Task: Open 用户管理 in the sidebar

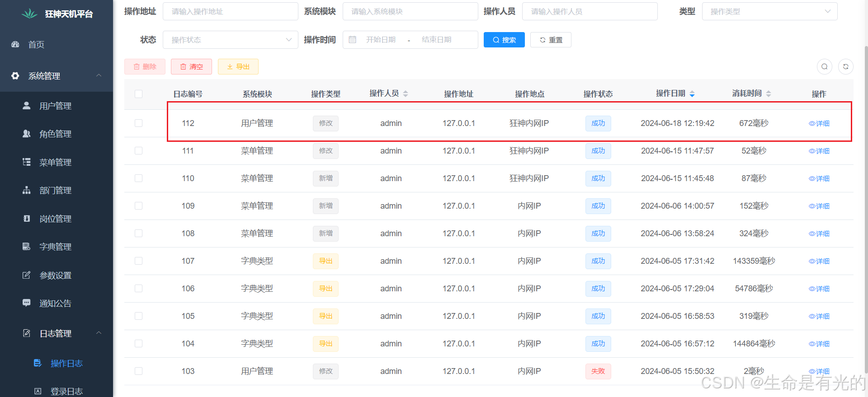Action: [57, 106]
